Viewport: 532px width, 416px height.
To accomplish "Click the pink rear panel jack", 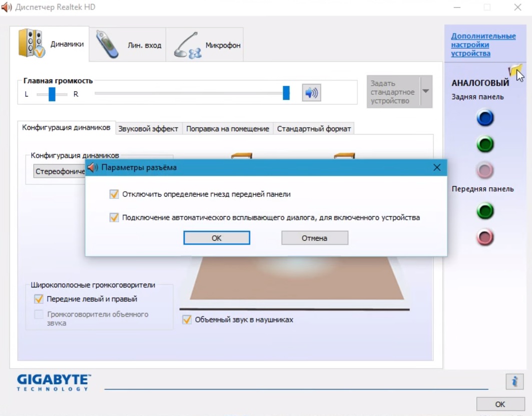I will pos(485,171).
